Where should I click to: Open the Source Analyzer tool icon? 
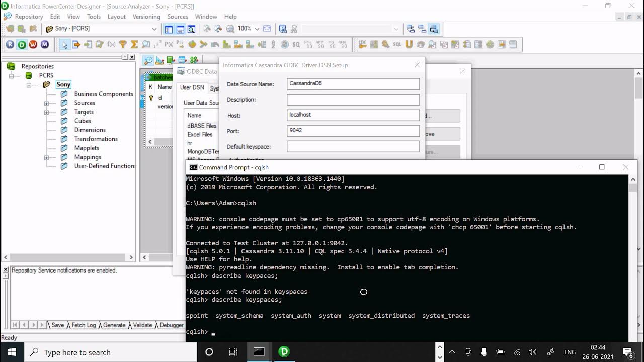pyautogui.click(x=148, y=61)
